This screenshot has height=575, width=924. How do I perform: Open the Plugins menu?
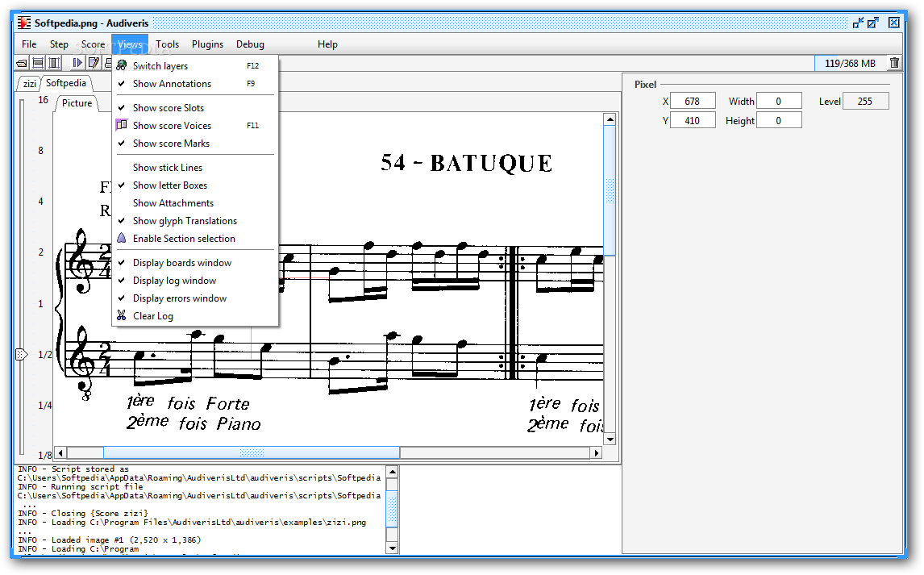[x=207, y=44]
